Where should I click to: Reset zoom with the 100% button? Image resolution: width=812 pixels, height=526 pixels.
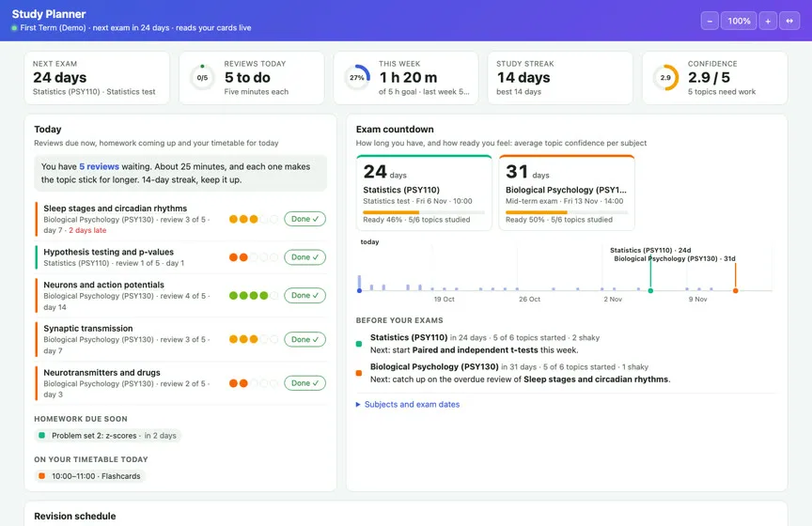pos(739,21)
